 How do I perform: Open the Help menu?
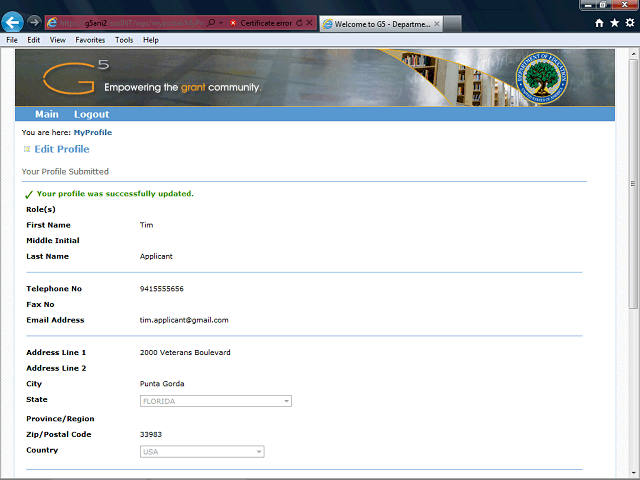tap(151, 40)
